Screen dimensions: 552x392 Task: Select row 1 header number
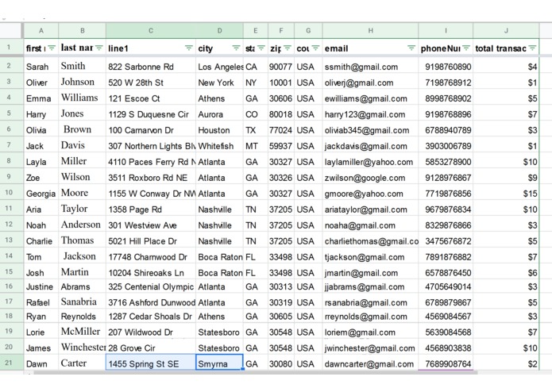click(x=9, y=47)
